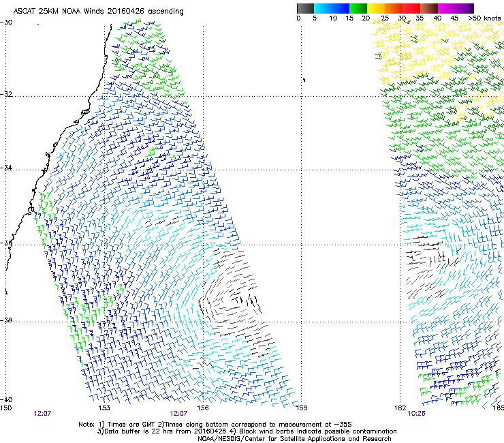The height and width of the screenshot is (443, 504).
Task: Click the latitude label '-38'
Action: (x=6, y=320)
